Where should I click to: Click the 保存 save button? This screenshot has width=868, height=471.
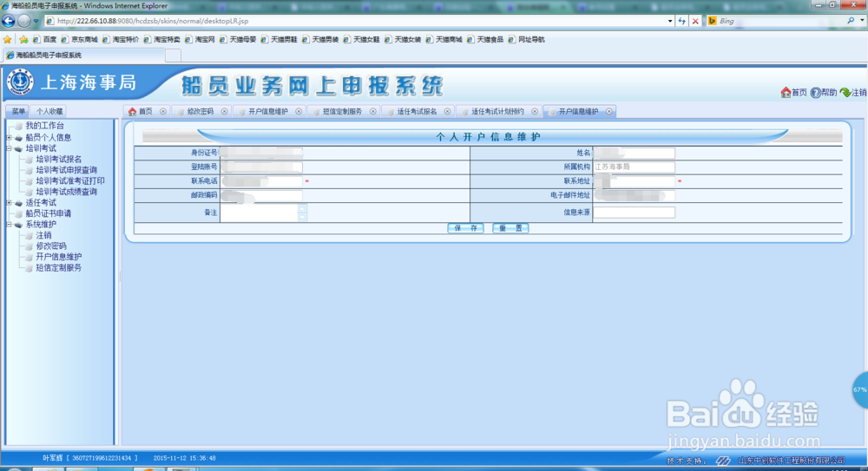tap(465, 228)
